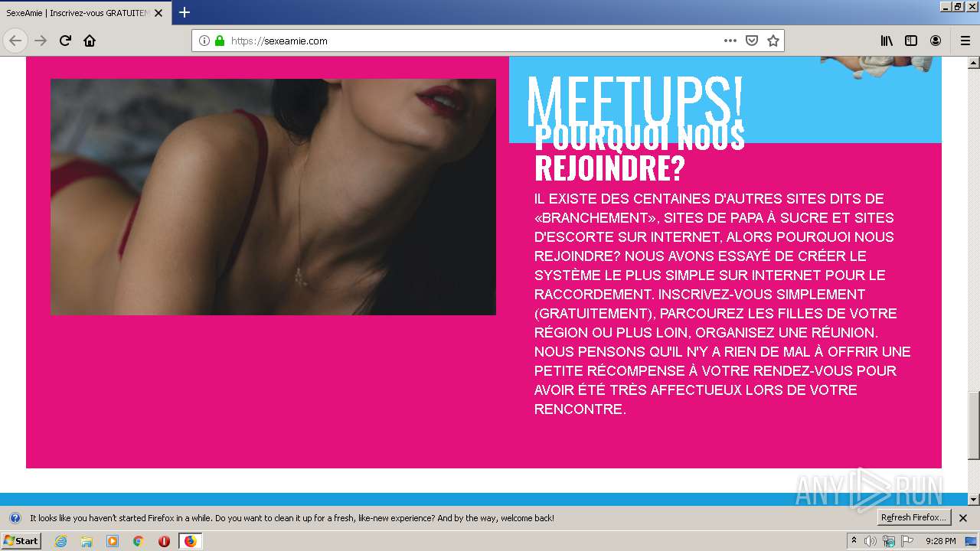
Task: Select the SexeAmie browser tab
Action: [x=85, y=13]
